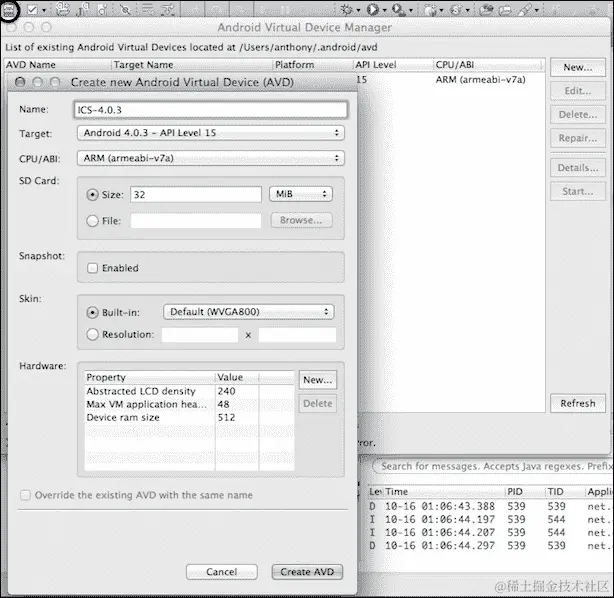Click the API Level column header
This screenshot has width=614, height=598.
393,65
